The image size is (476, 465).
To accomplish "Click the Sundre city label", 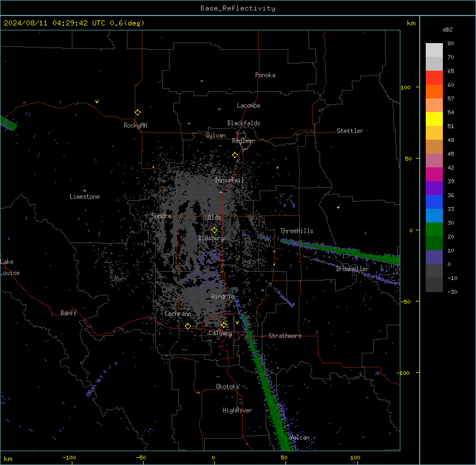I will pos(161,216).
